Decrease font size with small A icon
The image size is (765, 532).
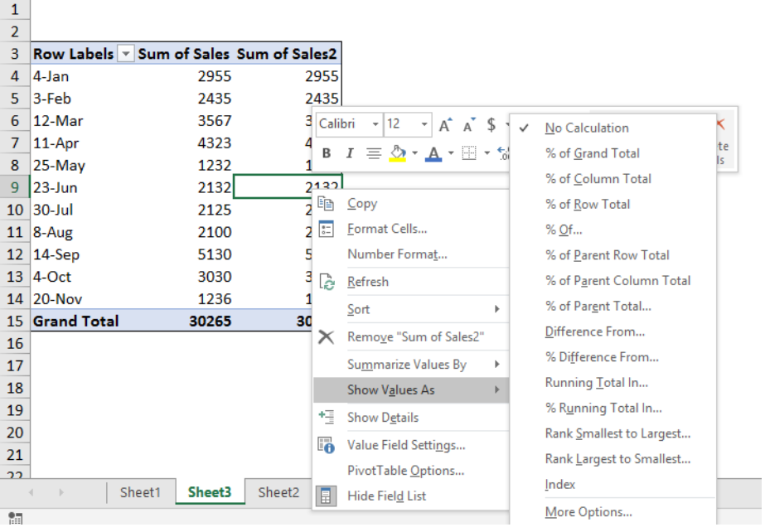click(468, 125)
